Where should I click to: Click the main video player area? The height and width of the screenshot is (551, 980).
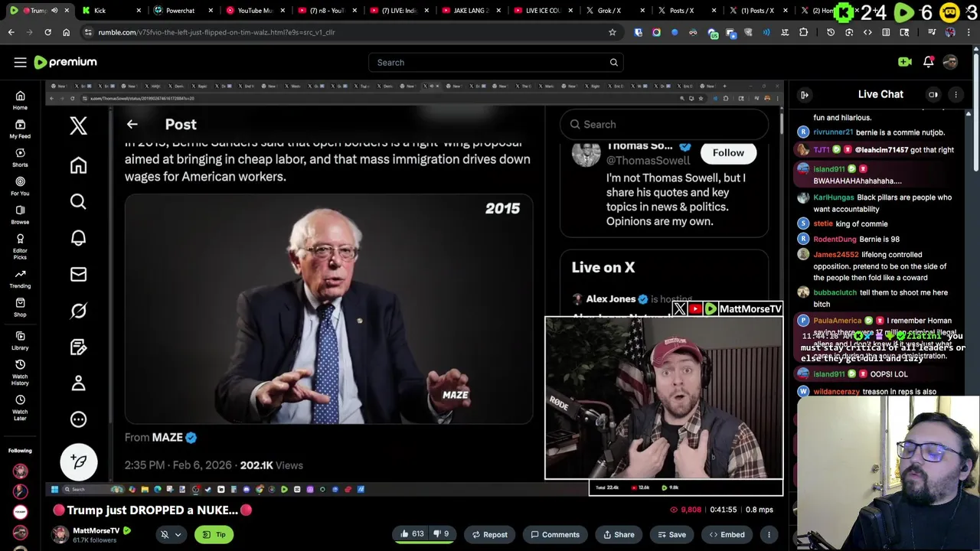[x=413, y=287]
